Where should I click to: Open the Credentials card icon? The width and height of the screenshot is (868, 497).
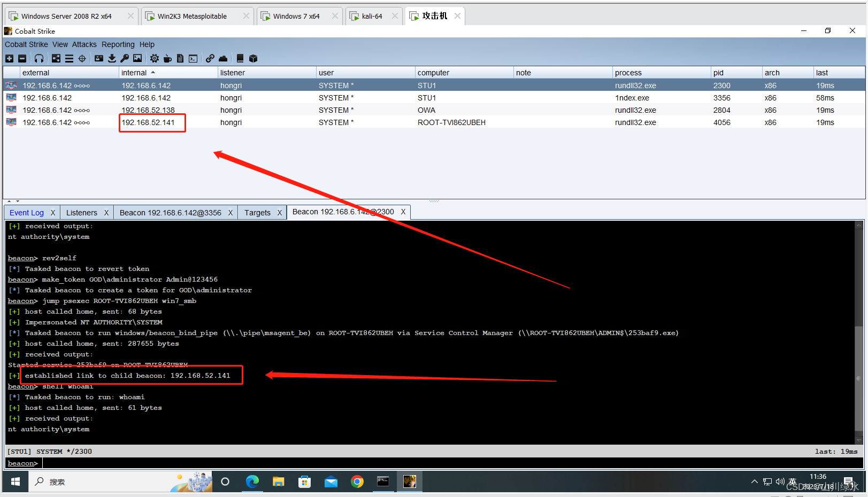click(99, 58)
